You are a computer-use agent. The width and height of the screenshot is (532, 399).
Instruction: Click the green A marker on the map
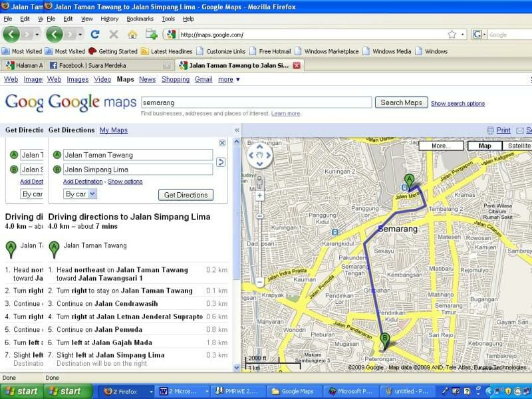409,181
